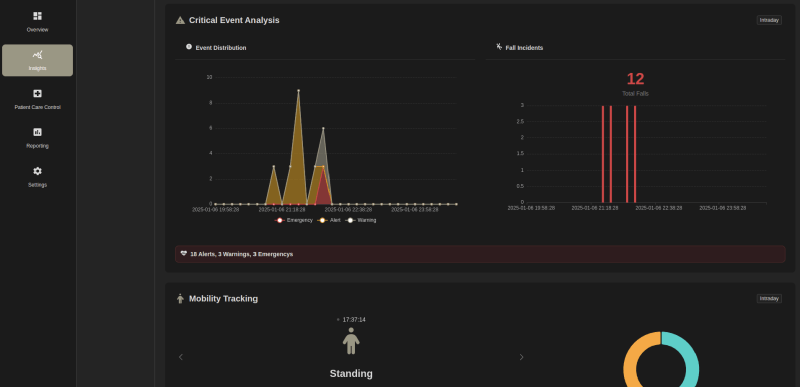Open Settings menu label
This screenshot has width=800, height=387.
click(37, 185)
